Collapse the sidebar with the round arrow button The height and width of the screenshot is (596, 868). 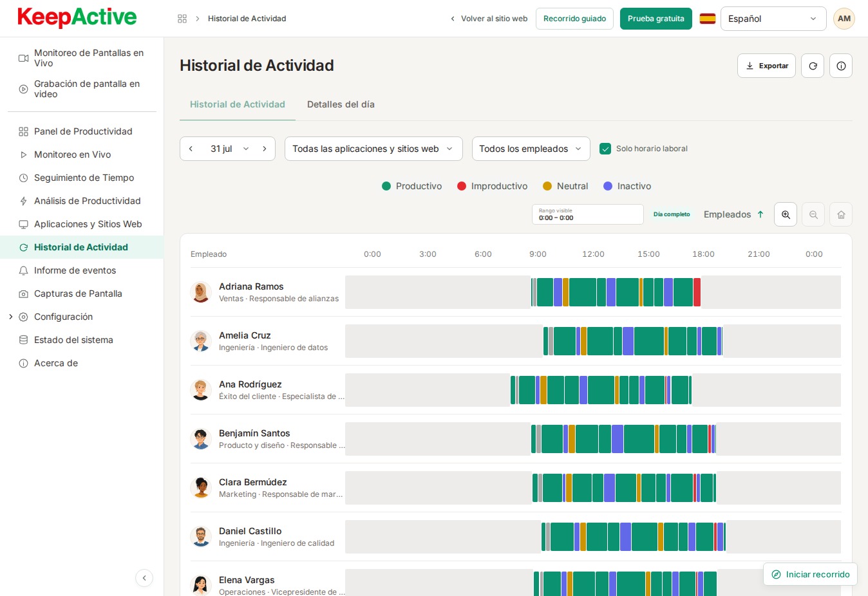pos(144,578)
